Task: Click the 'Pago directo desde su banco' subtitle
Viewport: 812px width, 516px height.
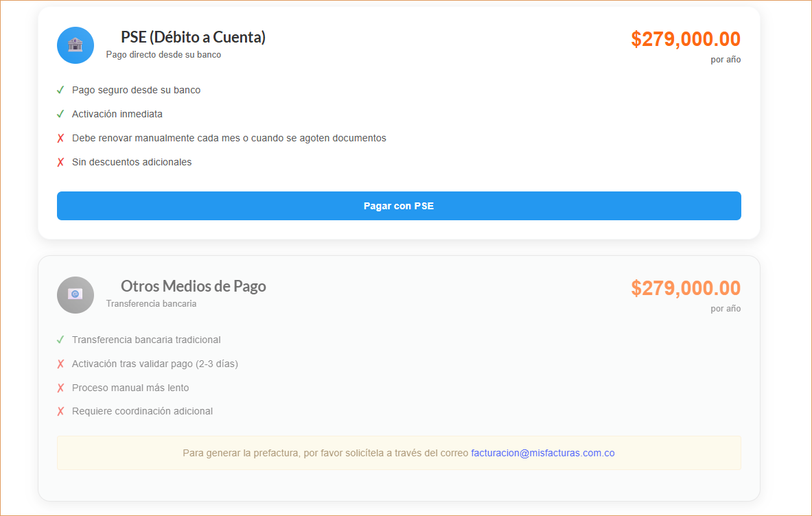Action: tap(163, 54)
